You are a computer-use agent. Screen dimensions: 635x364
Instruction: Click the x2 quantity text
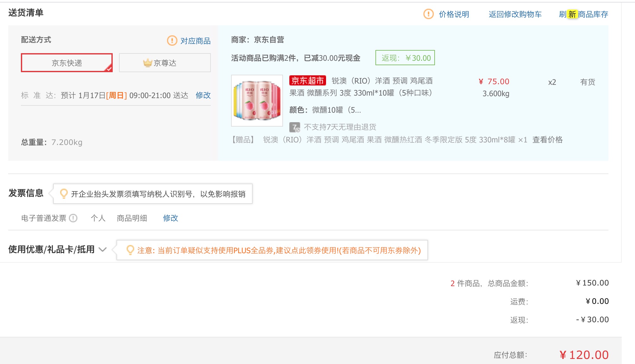[552, 82]
